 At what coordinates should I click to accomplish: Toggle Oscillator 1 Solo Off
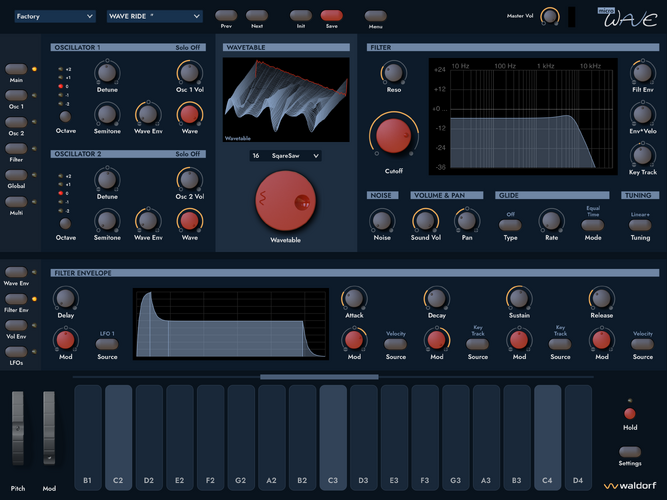(188, 47)
